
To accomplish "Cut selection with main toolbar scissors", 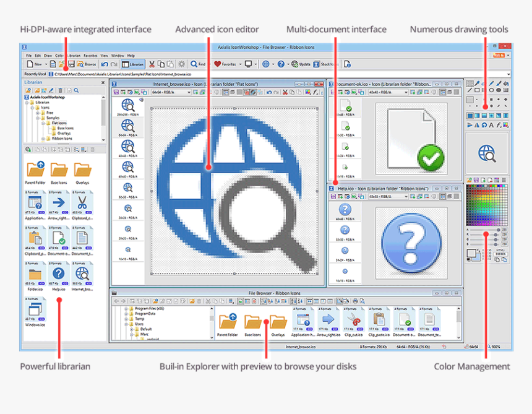I will coord(152,64).
